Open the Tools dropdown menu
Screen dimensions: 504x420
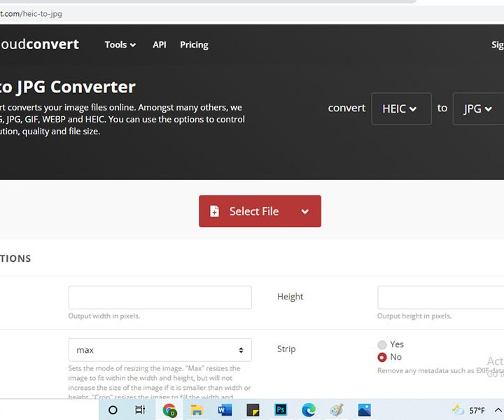(120, 45)
